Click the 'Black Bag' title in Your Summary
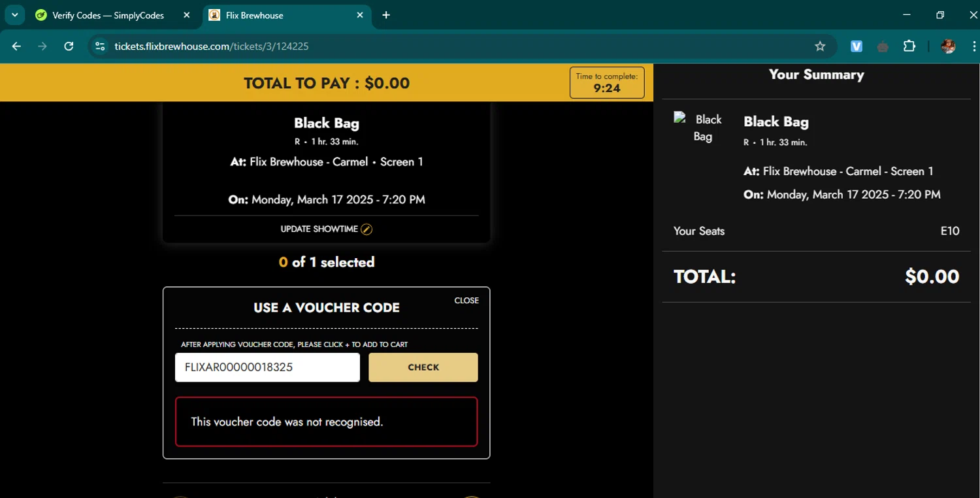The height and width of the screenshot is (498, 980). pos(776,122)
